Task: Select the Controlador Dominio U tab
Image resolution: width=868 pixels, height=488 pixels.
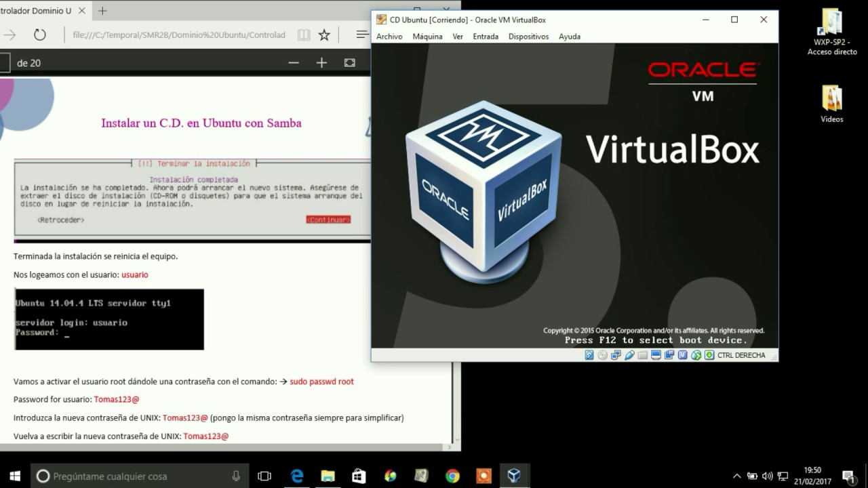Action: tap(40, 11)
